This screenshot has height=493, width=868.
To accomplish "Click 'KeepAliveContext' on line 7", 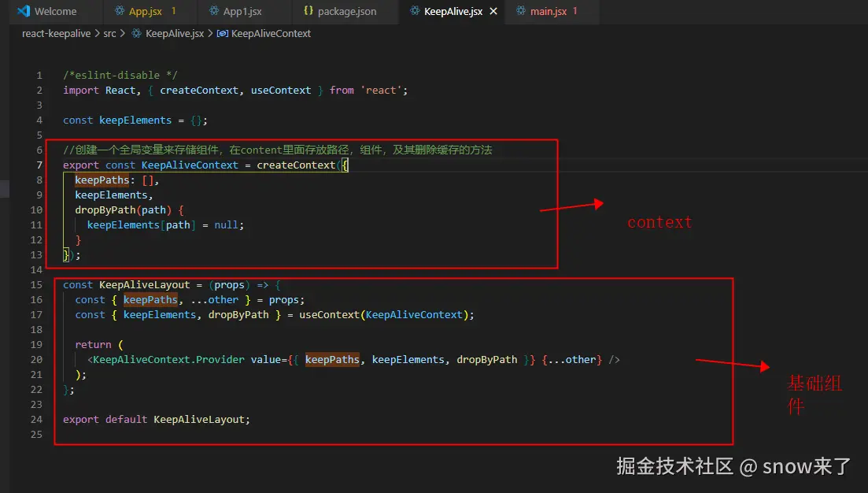I will click(190, 165).
